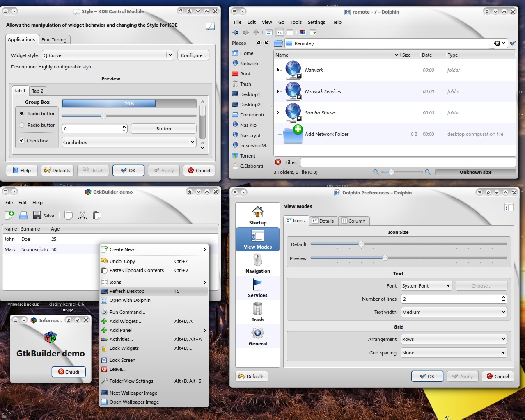This screenshot has height=420, width=525.
Task: Click the Filter text input field
Action: coord(408,162)
